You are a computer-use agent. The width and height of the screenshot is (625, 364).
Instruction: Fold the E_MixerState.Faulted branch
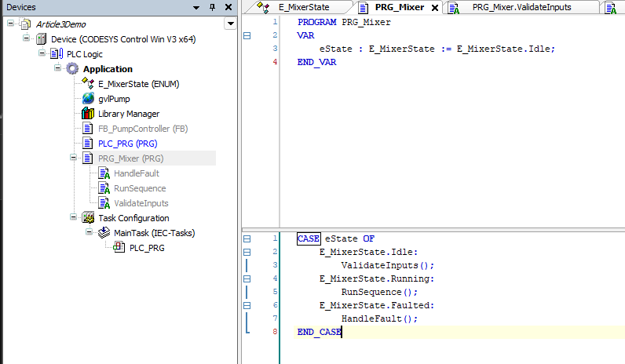[247, 305]
